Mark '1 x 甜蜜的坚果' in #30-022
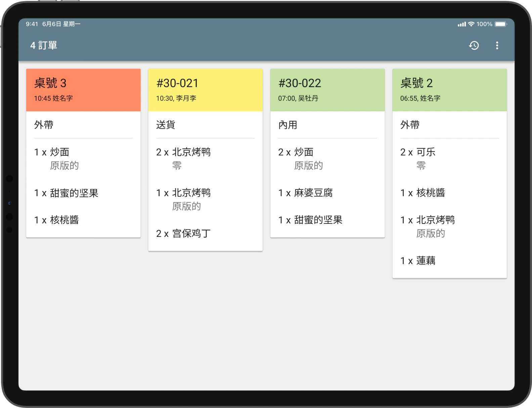The width and height of the screenshot is (532, 408). [x=310, y=220]
